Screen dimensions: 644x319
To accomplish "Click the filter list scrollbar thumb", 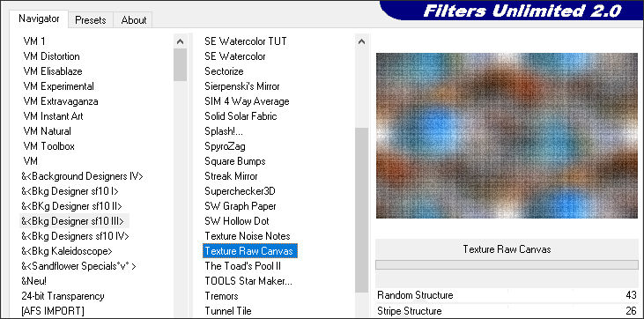I will (x=361, y=210).
